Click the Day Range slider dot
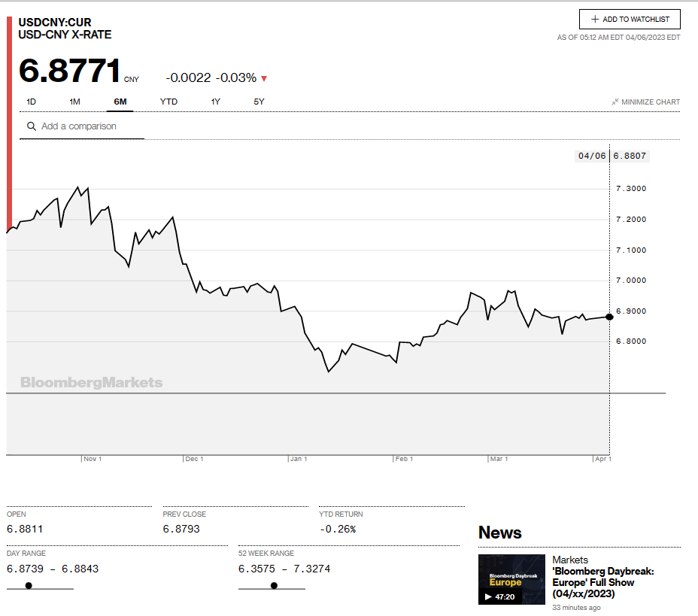This screenshot has width=698, height=616. pyautogui.click(x=29, y=585)
